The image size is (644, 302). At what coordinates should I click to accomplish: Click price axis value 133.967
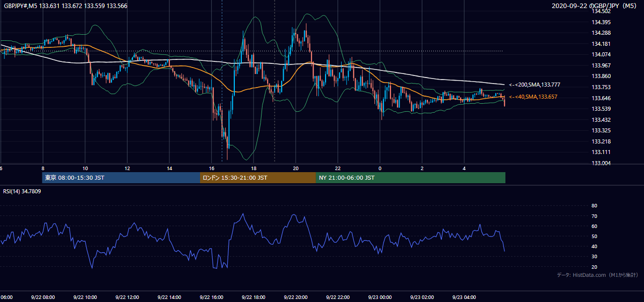(601, 65)
